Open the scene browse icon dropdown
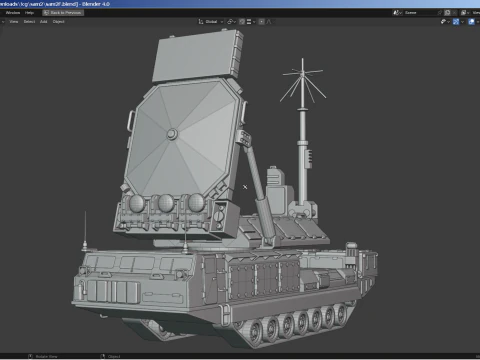Viewport: 480px width, 360px height. (x=398, y=13)
